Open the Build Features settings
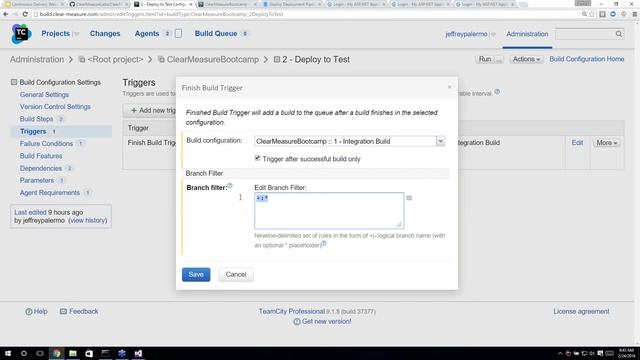This screenshot has height=360, width=640. click(x=41, y=156)
